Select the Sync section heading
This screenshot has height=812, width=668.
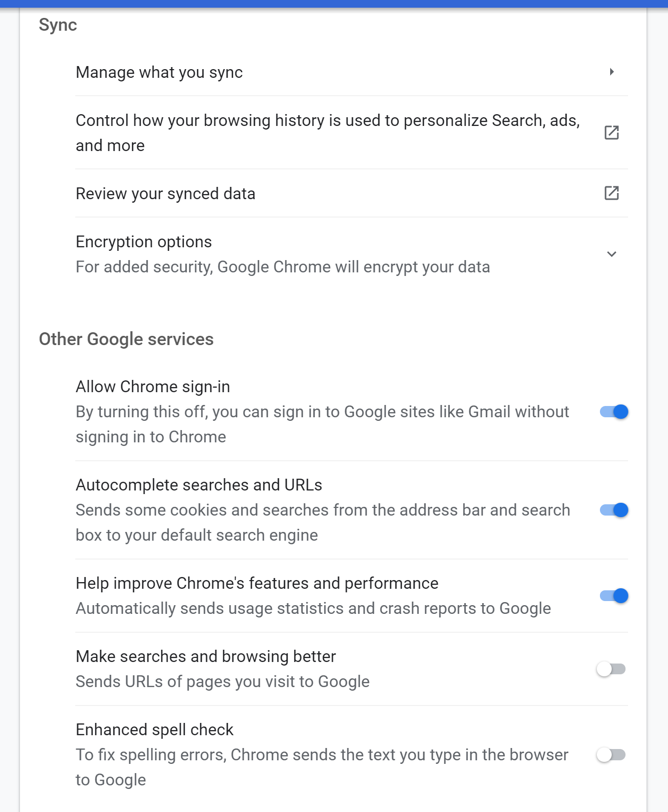57,24
